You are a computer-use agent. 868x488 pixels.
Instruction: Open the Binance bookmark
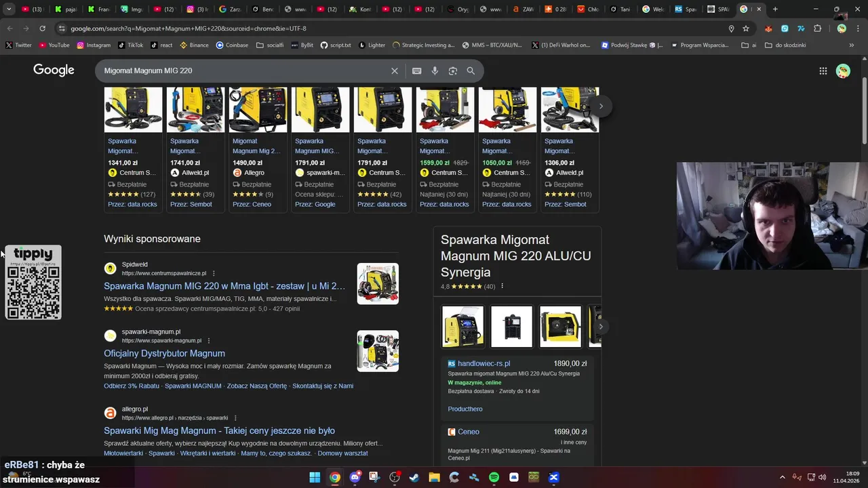[194, 45]
